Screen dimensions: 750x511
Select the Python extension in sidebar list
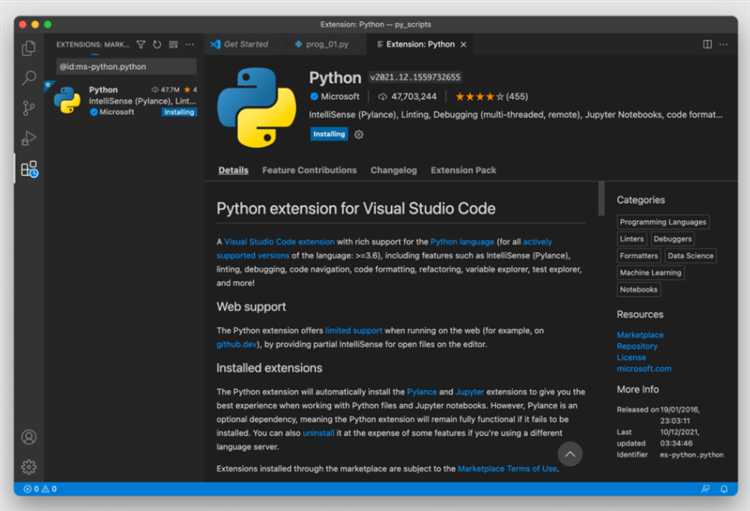(125, 100)
